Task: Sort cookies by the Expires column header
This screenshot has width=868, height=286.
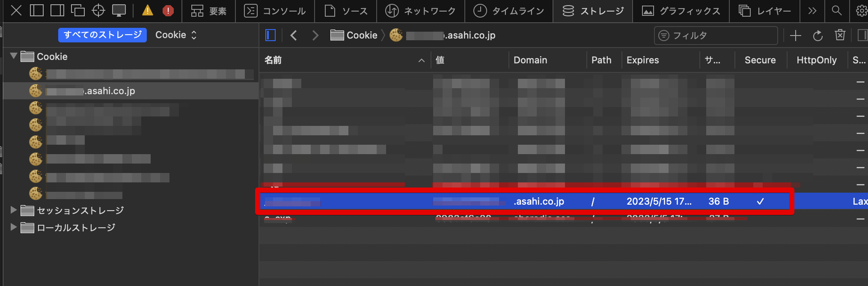Action: (642, 60)
